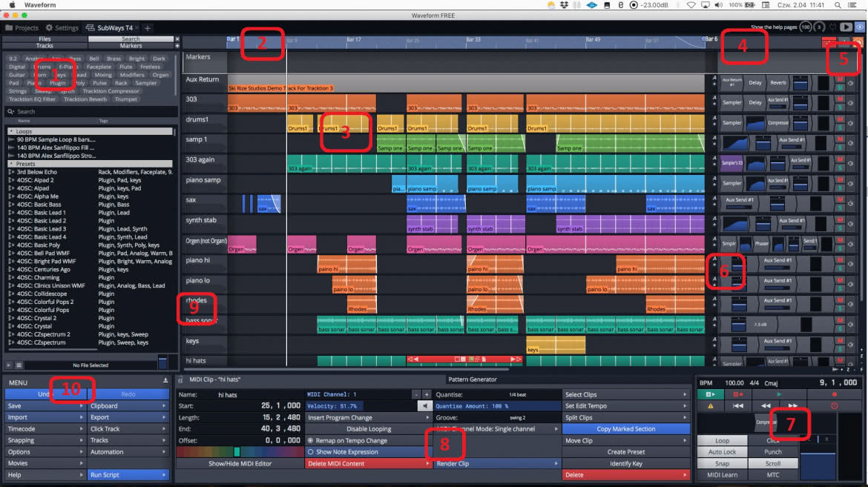Click the rewind transport icon
This screenshot has width=868, height=487.
click(765, 405)
